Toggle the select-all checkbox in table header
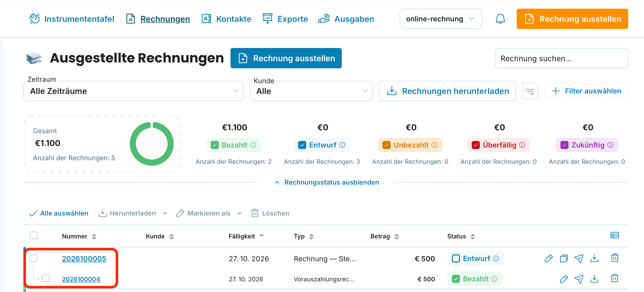 tap(34, 235)
